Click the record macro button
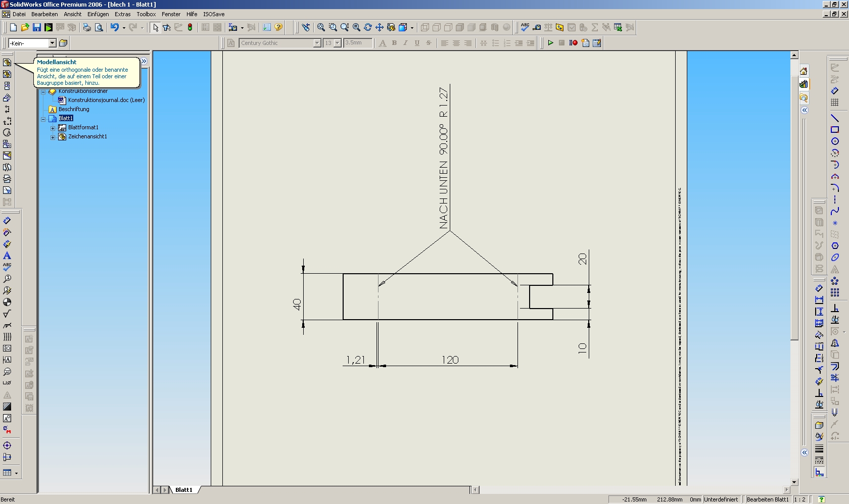 [573, 43]
